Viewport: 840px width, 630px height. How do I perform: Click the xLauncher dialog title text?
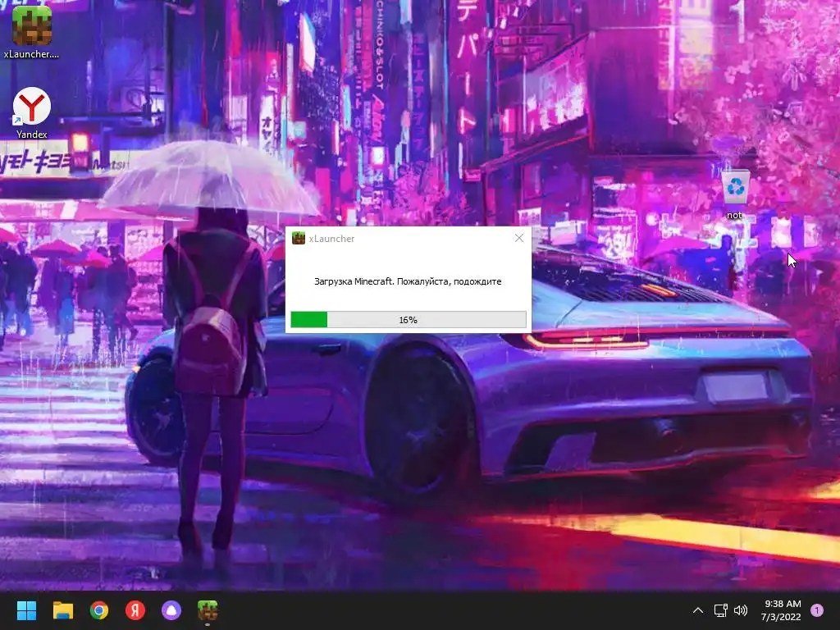click(x=331, y=239)
